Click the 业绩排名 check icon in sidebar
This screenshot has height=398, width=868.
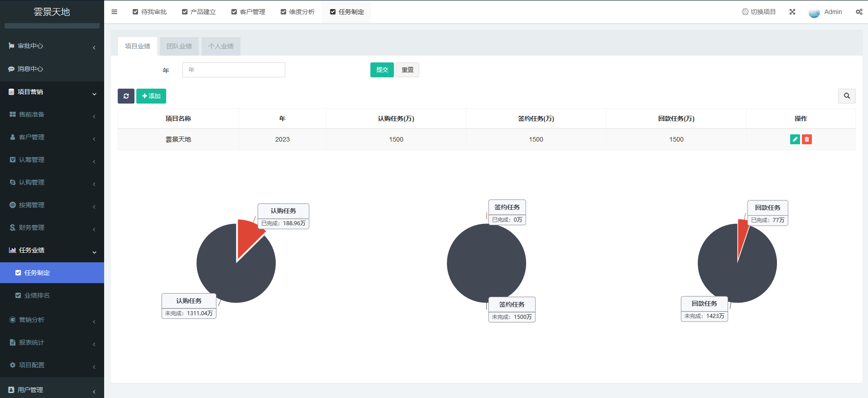coord(18,295)
